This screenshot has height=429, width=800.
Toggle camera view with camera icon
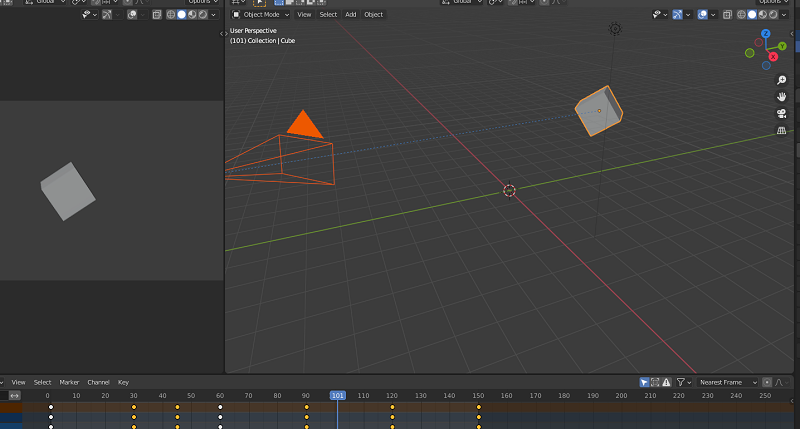click(x=781, y=113)
